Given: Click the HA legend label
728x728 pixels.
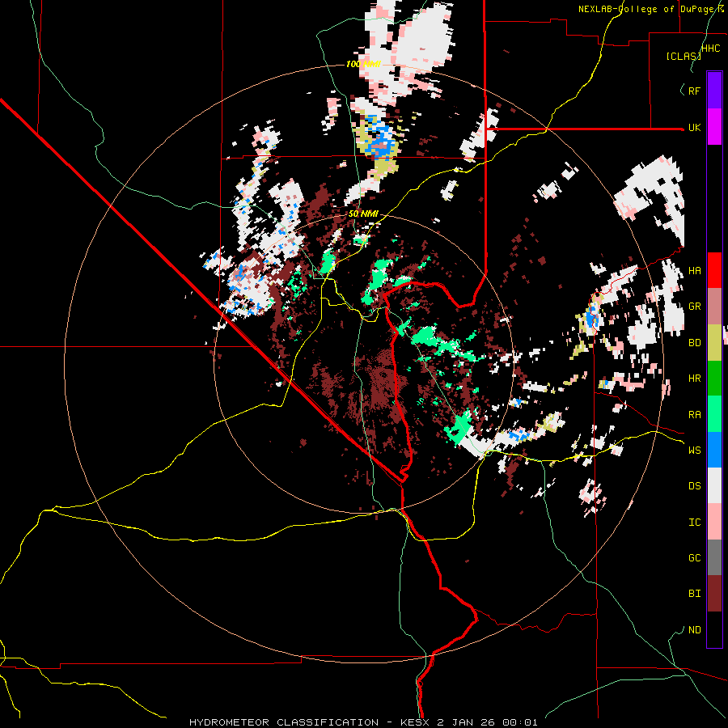Looking at the screenshot, I should tap(694, 271).
